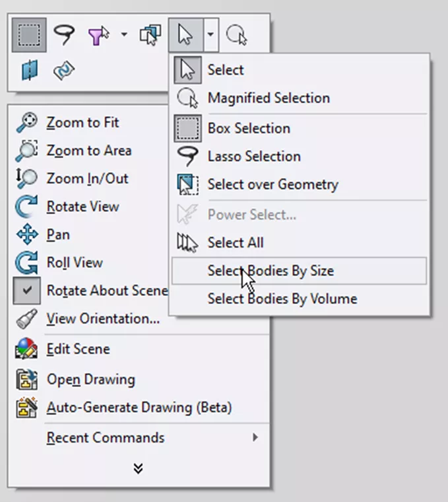Click the Lasso Selection toolbar icon
Viewport: 448px width, 502px height.
tap(65, 35)
